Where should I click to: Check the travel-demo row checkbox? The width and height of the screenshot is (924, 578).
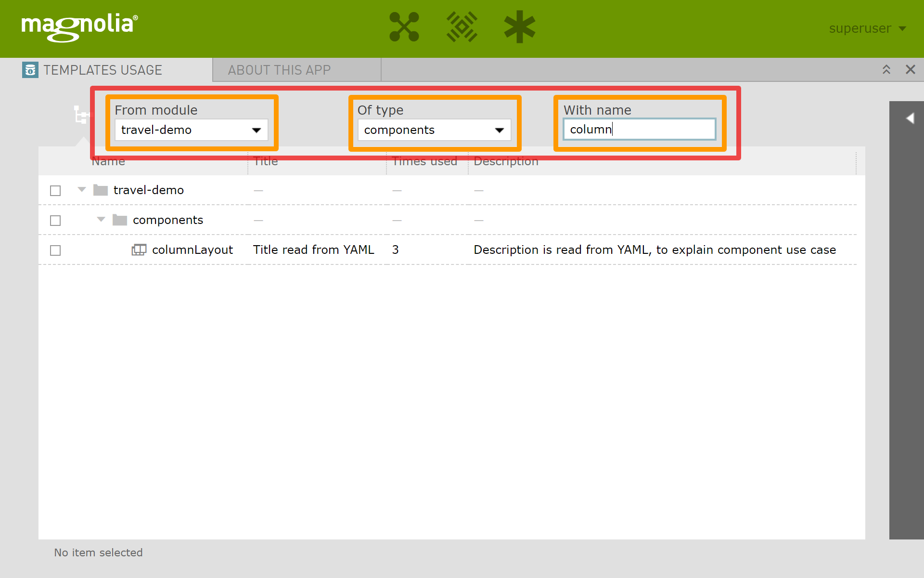(x=55, y=191)
